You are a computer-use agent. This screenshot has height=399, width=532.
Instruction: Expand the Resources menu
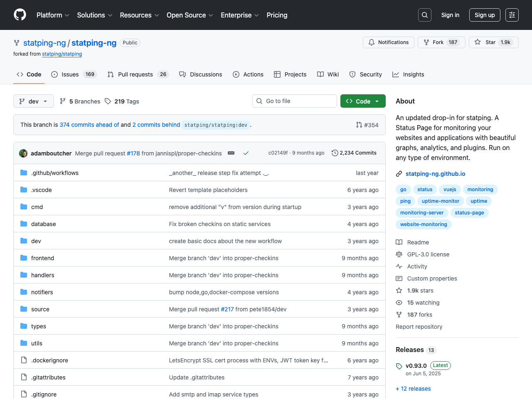click(x=139, y=15)
